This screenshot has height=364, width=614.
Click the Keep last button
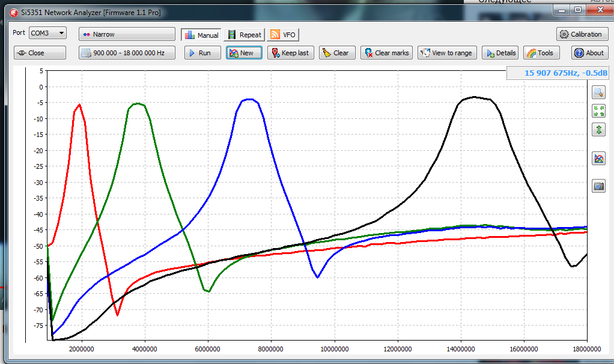point(290,53)
